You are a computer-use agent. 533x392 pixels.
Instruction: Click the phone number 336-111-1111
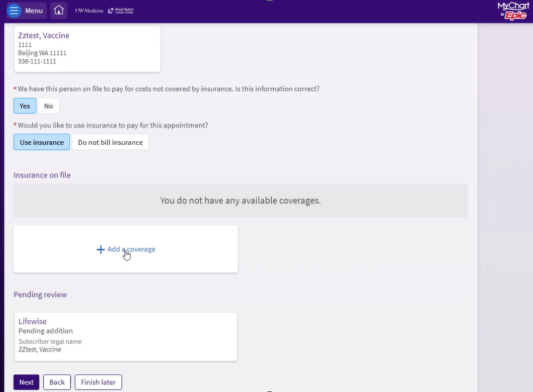click(37, 61)
